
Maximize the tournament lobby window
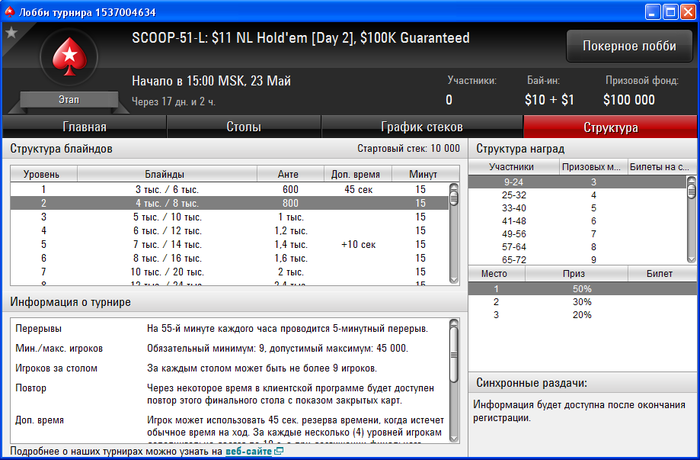point(670,12)
